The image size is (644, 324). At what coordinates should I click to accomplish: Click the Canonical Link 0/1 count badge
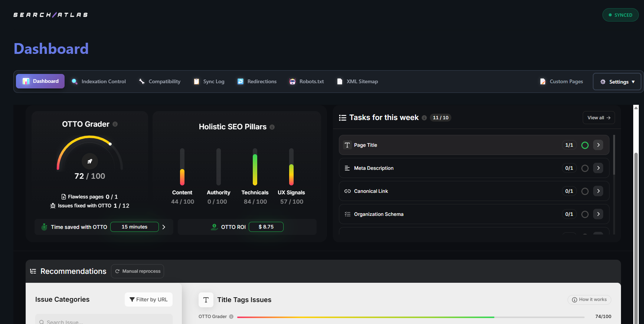(x=569, y=191)
